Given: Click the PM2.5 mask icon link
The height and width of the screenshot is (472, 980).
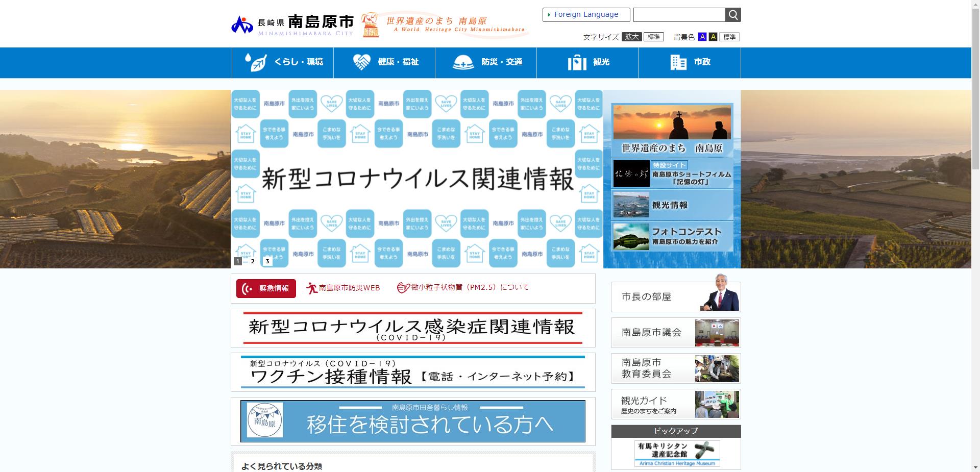Looking at the screenshot, I should (x=403, y=287).
